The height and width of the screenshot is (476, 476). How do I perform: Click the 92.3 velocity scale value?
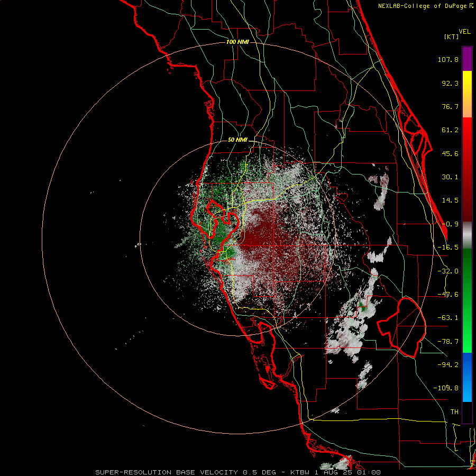450,83
